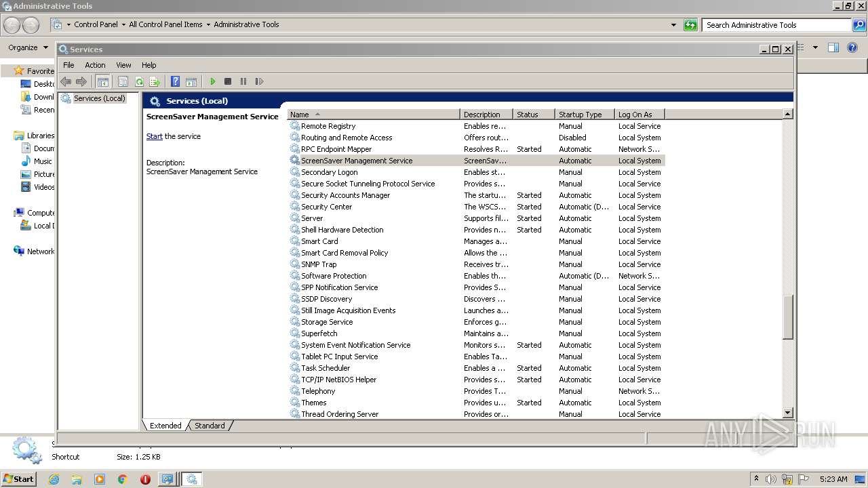Click the gear icon beside Telephony
868x488 pixels.
tap(295, 391)
